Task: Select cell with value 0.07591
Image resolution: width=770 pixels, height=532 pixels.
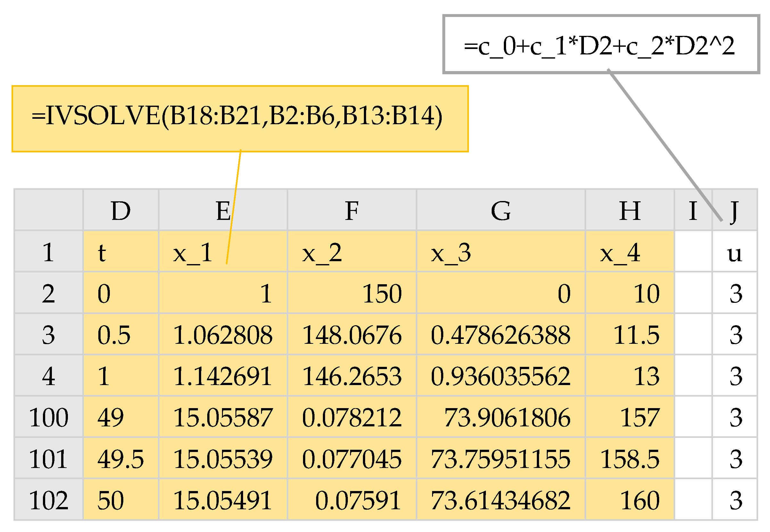Action: pyautogui.click(x=352, y=500)
